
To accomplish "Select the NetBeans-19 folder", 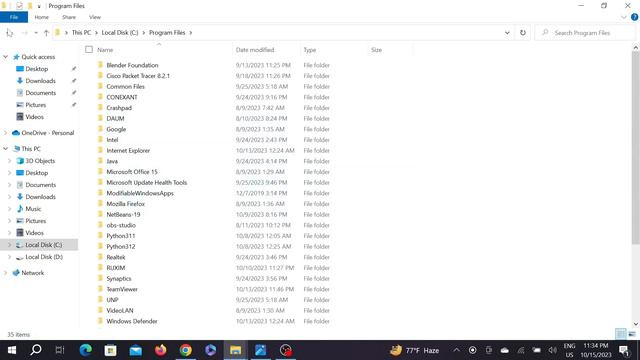I will tap(123, 214).
